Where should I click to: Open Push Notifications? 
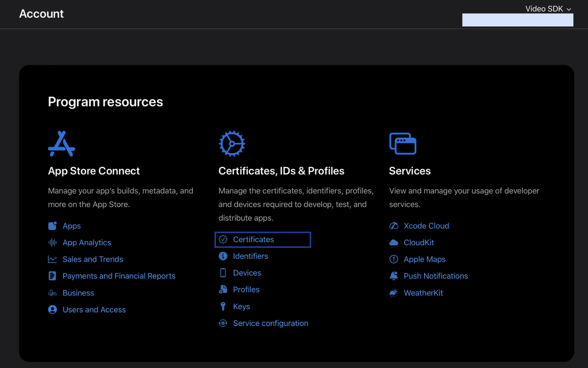click(x=436, y=276)
